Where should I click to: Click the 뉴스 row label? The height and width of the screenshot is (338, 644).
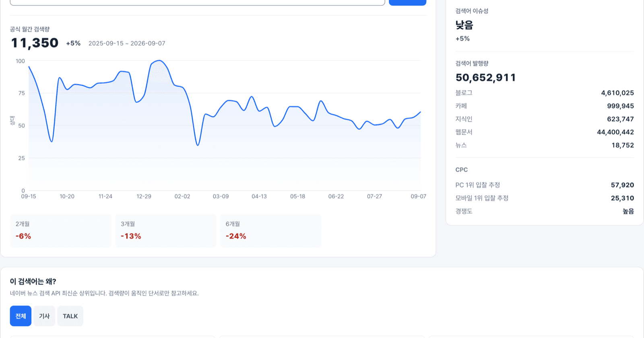coord(461,145)
